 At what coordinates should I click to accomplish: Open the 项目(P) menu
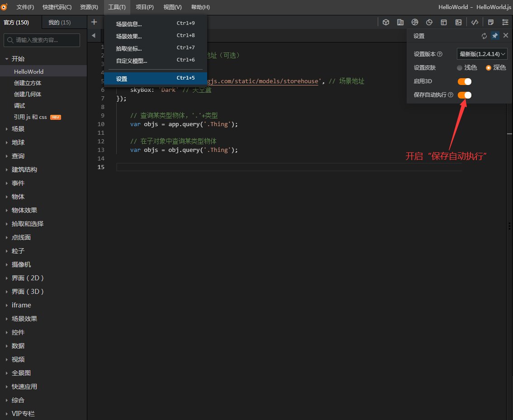[145, 7]
